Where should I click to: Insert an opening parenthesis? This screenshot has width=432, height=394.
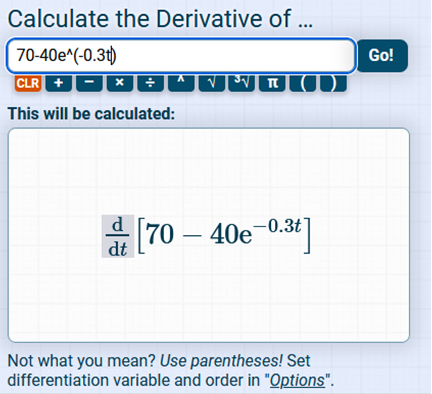[303, 83]
